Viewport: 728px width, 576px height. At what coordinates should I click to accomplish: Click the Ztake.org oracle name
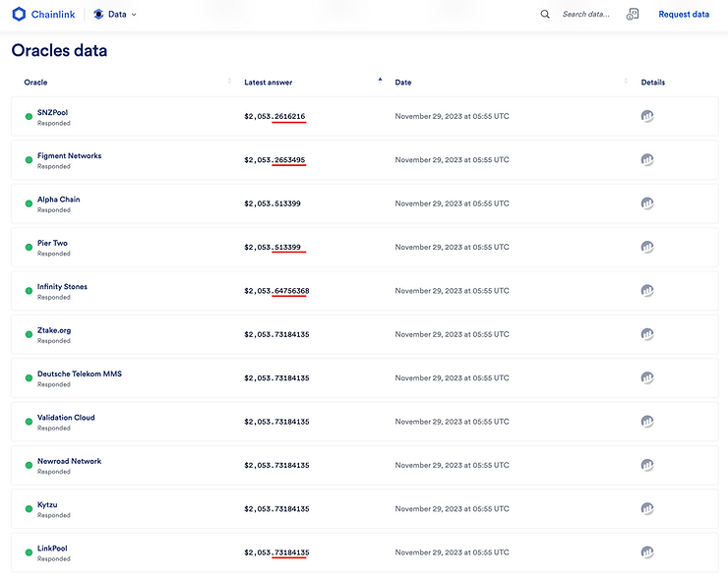[x=54, y=330]
